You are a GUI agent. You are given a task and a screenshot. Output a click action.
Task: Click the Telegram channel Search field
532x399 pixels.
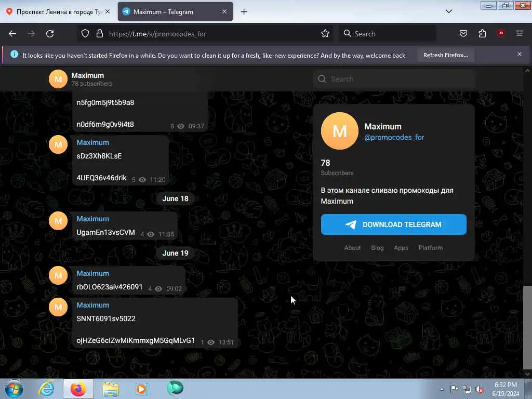click(394, 79)
